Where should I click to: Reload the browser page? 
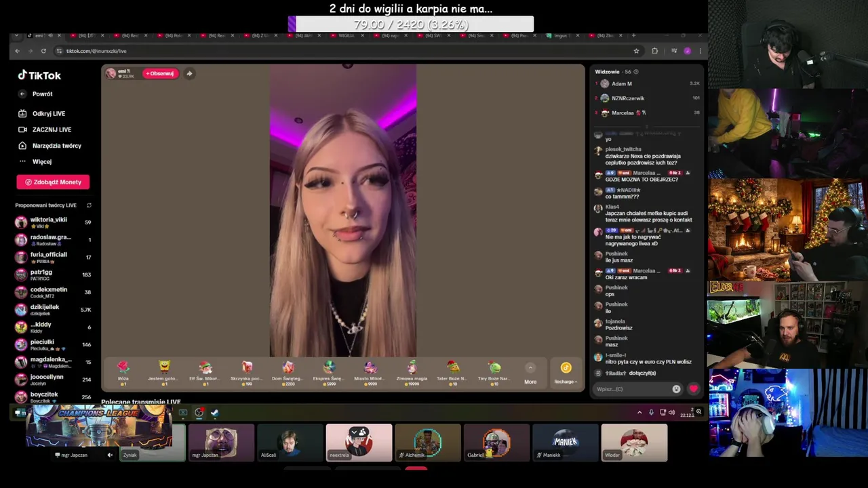43,51
